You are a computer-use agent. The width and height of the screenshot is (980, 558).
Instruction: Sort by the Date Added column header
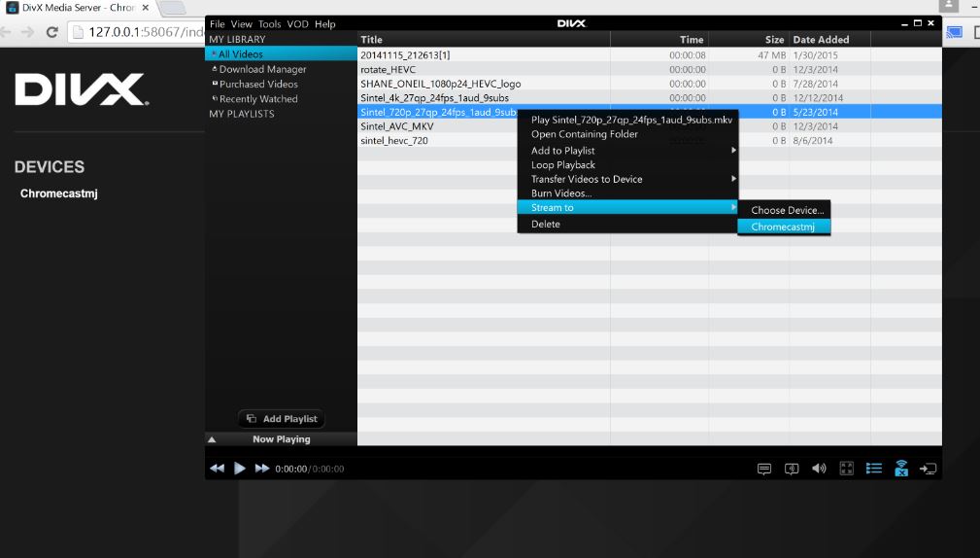830,39
